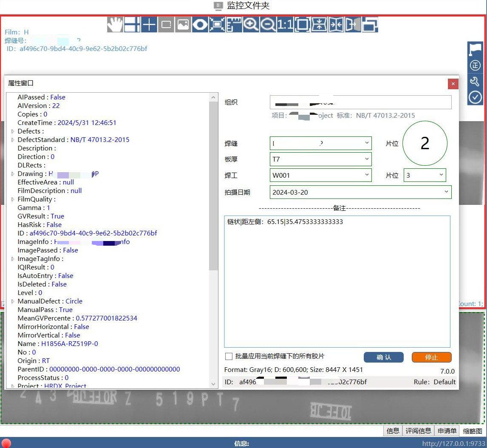This screenshot has height=448, width=487.
Task: Zoom in with magnifier plus icon
Action: 251,25
